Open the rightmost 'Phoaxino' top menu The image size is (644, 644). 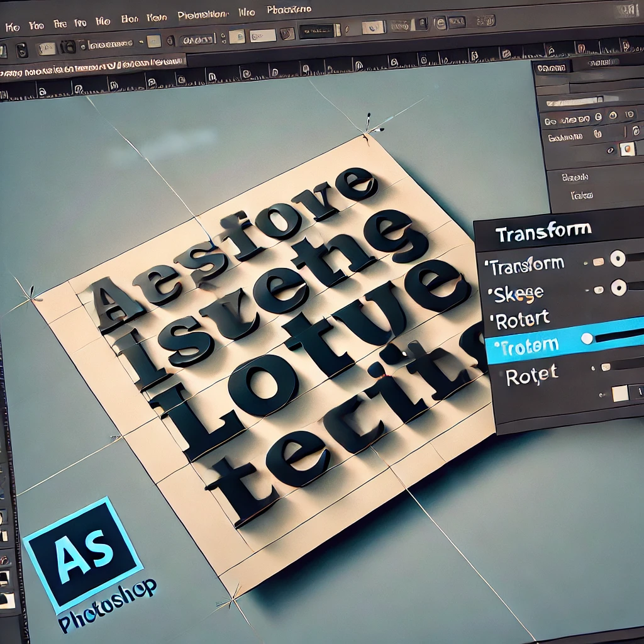(x=289, y=10)
